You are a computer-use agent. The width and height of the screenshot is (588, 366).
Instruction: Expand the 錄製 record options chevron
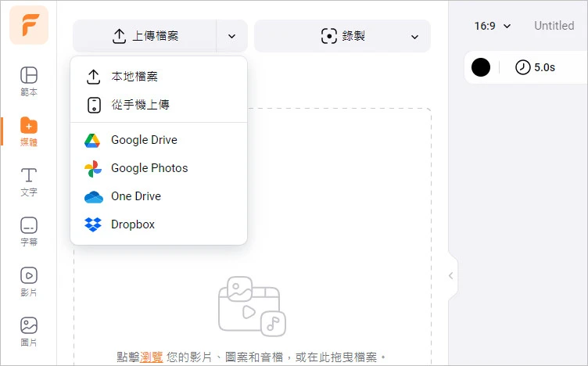414,37
